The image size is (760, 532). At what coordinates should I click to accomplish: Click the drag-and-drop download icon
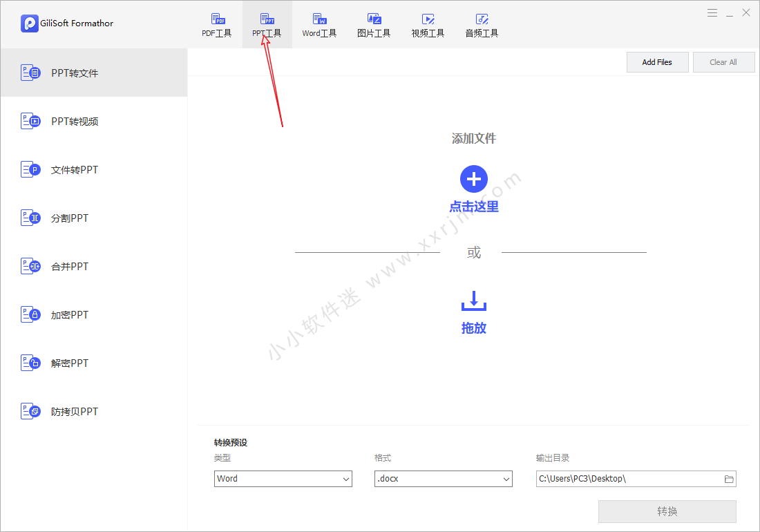tap(474, 301)
